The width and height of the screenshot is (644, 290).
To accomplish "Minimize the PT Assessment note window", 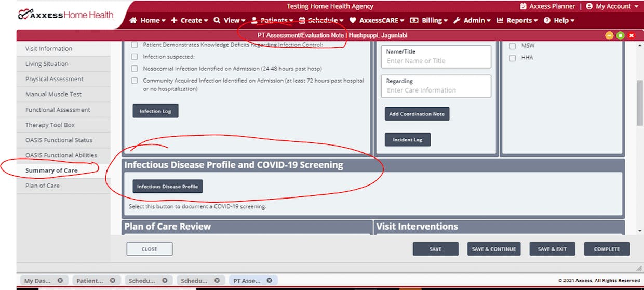I will click(609, 35).
